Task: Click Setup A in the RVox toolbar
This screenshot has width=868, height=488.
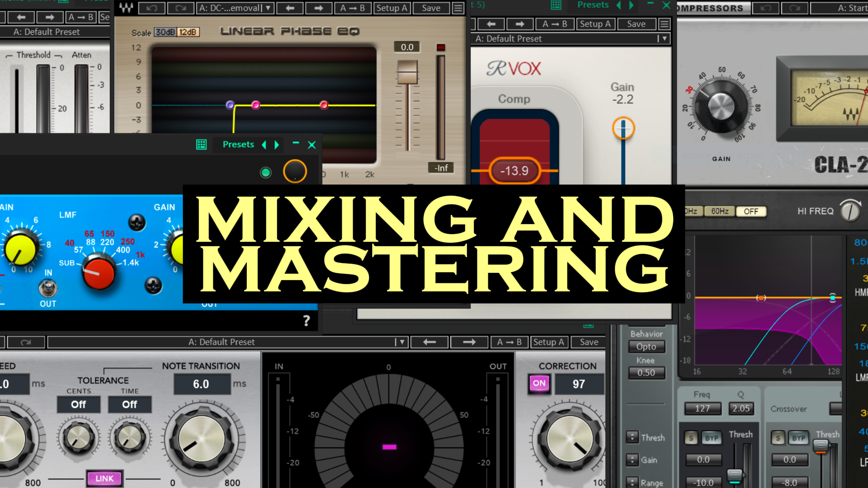Action: pos(595,24)
